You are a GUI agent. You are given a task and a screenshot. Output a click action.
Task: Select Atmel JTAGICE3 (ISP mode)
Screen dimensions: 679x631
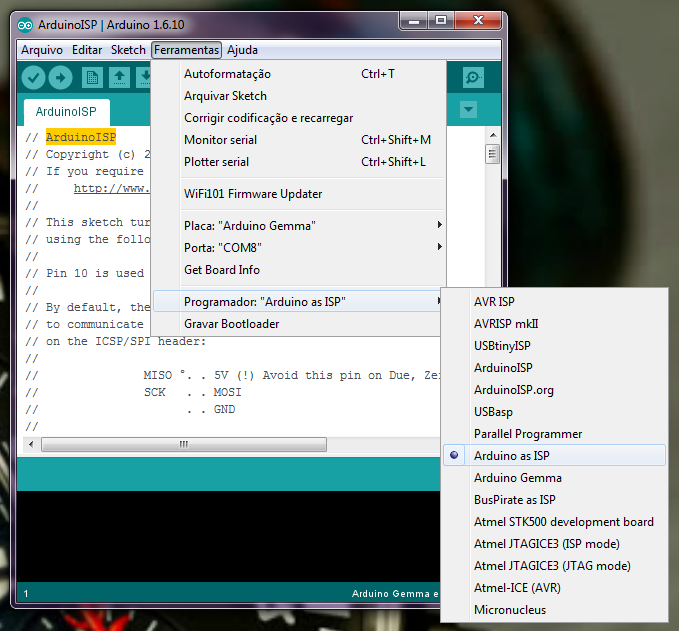[x=554, y=544]
